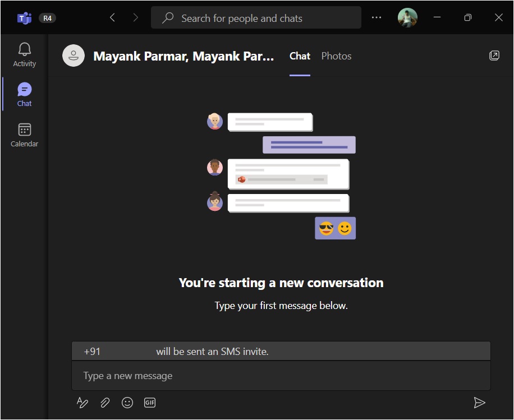This screenshot has height=420, width=514.
Task: Open the Calendar from sidebar
Action: click(x=24, y=135)
